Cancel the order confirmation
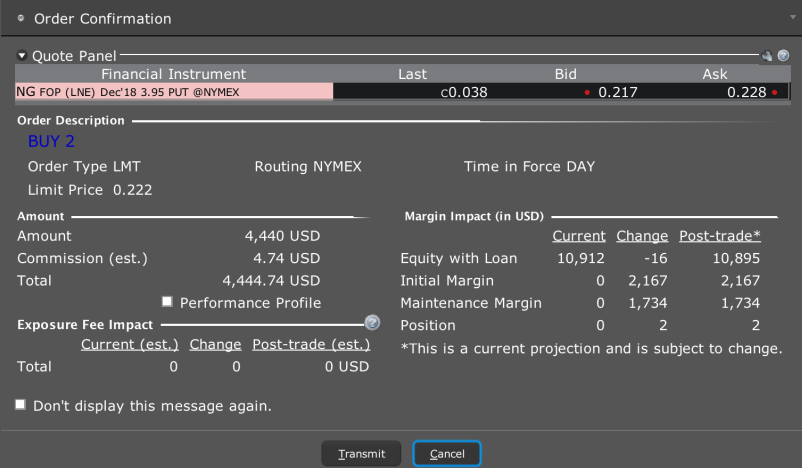 tap(447, 454)
